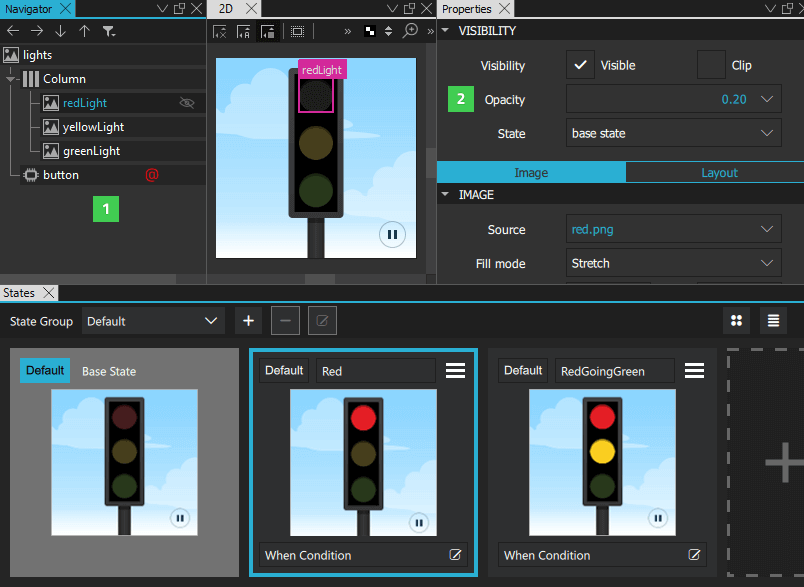
Task: Select the States tab at bottom left
Action: click(x=22, y=292)
